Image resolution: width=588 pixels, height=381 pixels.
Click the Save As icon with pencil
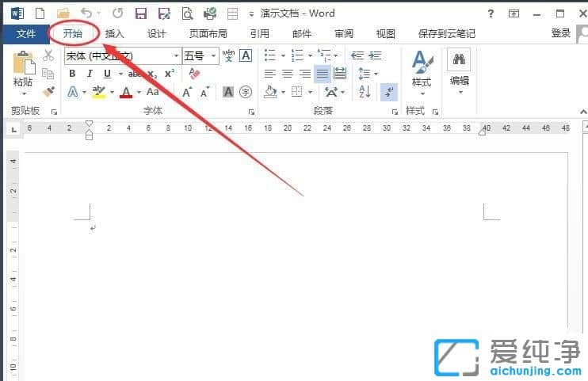point(164,14)
